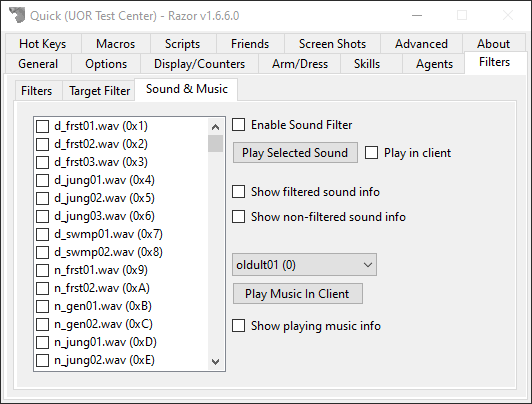Switch to the Target Filter sub-tab

[x=99, y=91]
